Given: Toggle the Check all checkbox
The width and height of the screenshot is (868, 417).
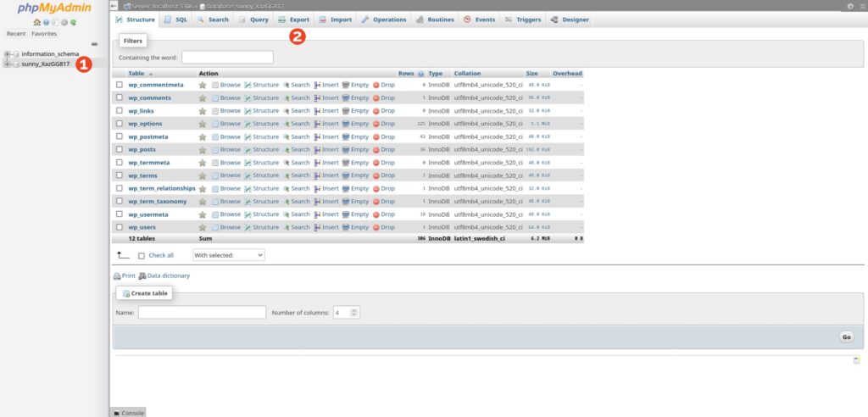Looking at the screenshot, I should [x=142, y=256].
